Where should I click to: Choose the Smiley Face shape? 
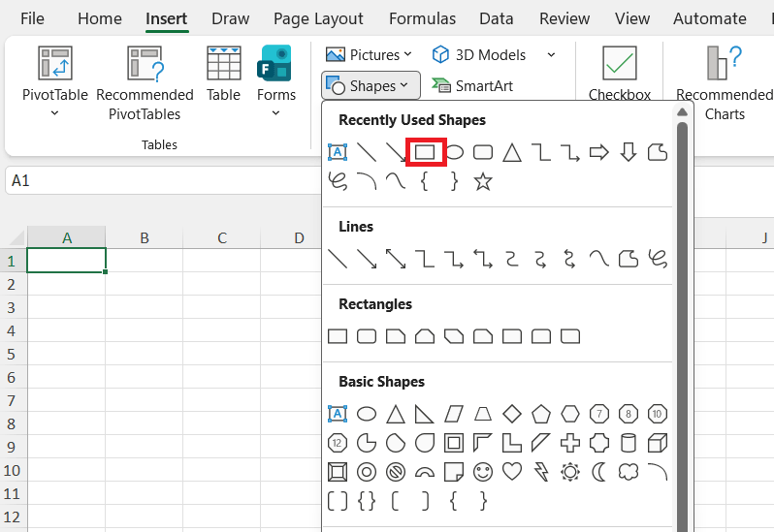pos(483,472)
